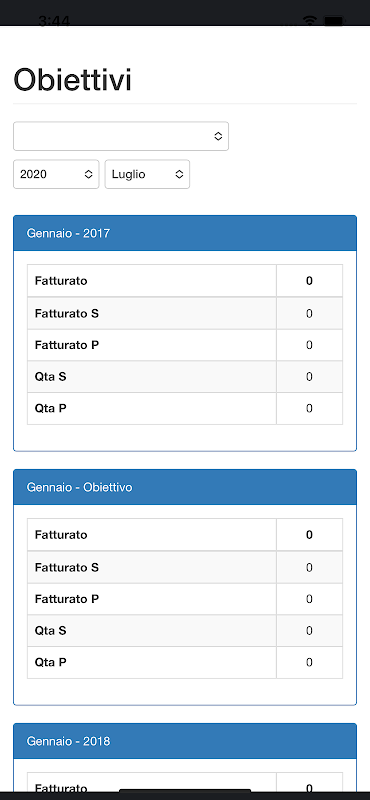Select the Gennaio - Obiettivo panel header
The width and height of the screenshot is (370, 800).
pos(185,487)
